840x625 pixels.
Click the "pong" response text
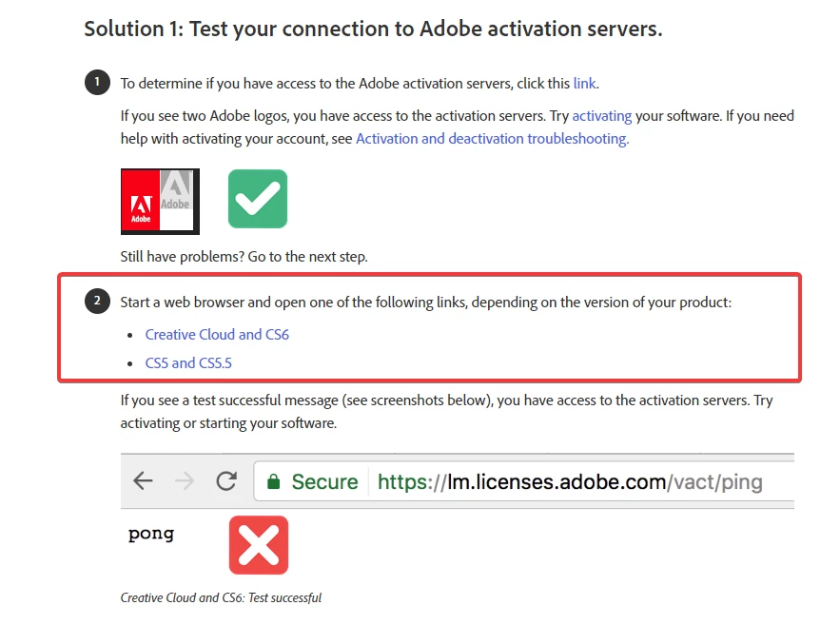[151, 534]
